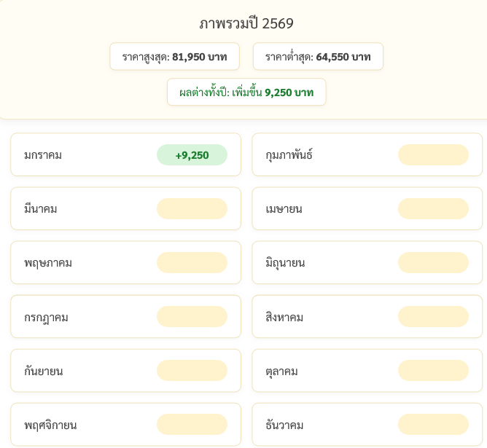Select the พฤษภาคม month label
487x448 pixels.
click(48, 263)
